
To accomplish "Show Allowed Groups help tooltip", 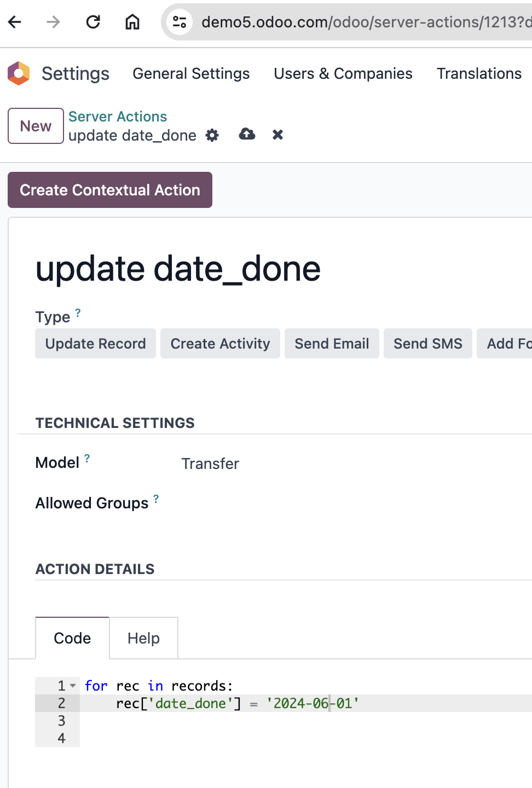I will (x=156, y=499).
